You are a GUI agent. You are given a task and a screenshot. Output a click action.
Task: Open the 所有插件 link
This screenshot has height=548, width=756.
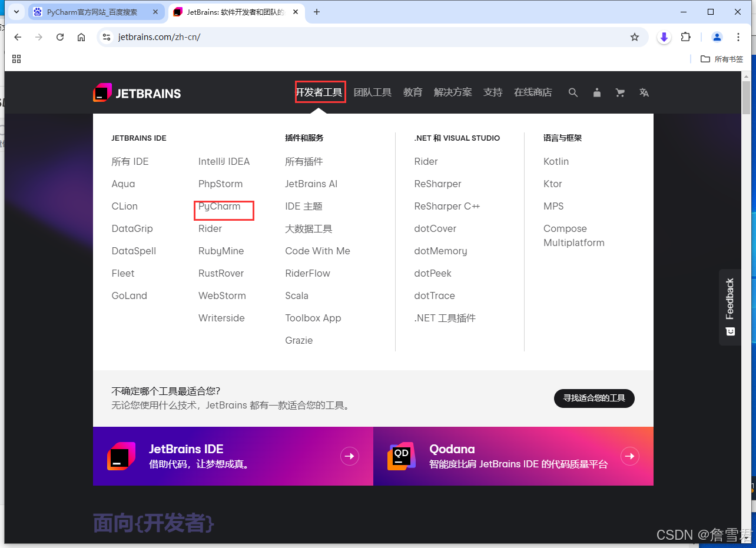[x=304, y=162]
